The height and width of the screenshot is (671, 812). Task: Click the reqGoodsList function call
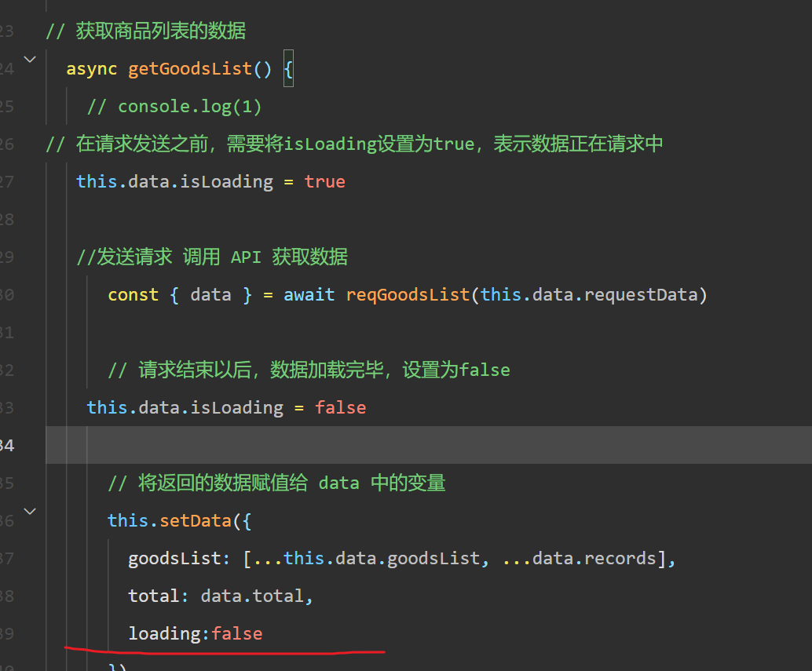point(408,295)
